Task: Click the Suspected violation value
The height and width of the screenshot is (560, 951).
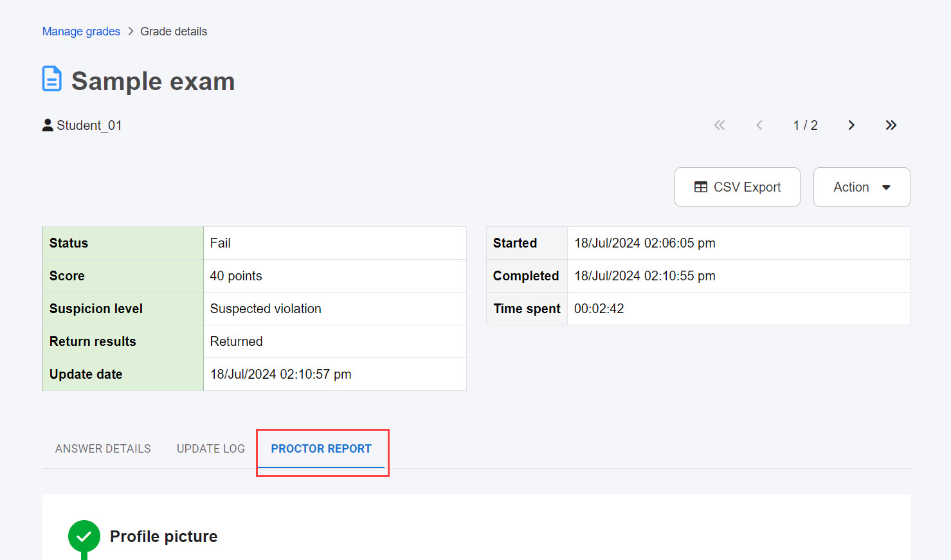Action: click(x=266, y=309)
